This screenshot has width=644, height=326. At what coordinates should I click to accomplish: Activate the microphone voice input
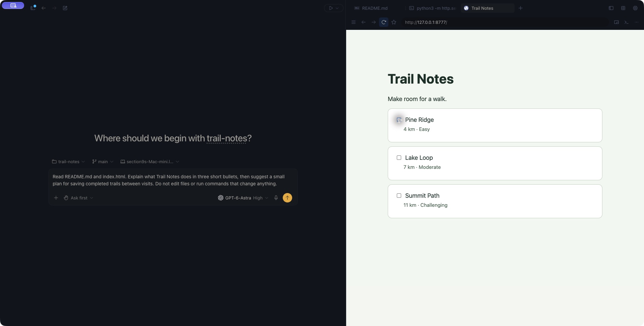[x=276, y=198]
